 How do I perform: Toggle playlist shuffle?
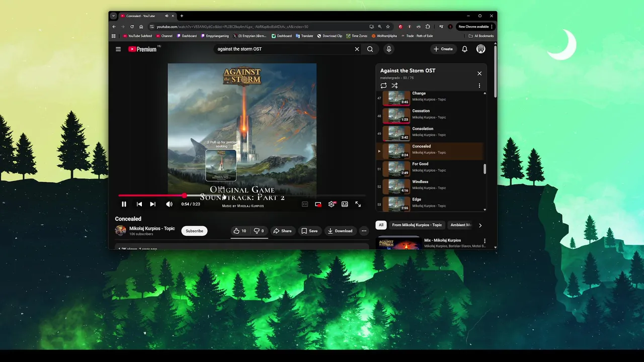[x=395, y=85]
